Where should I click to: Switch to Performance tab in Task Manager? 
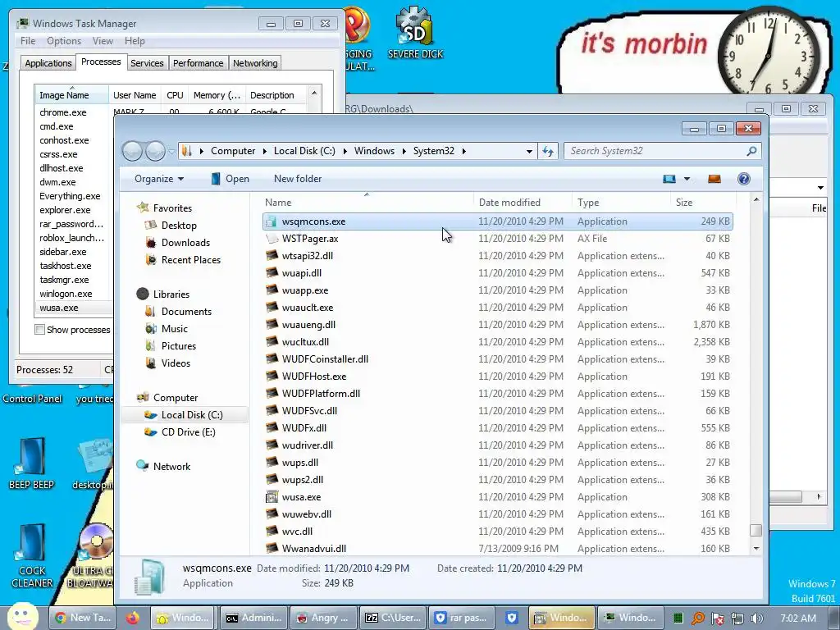click(x=199, y=63)
